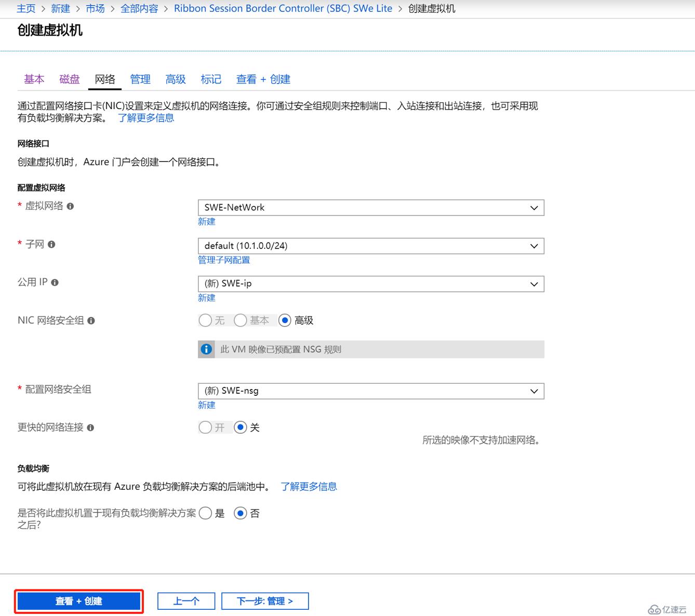Screen dimensions: 695x616
Task: Click info icon next to 更快的网络连接
Action: click(x=90, y=428)
